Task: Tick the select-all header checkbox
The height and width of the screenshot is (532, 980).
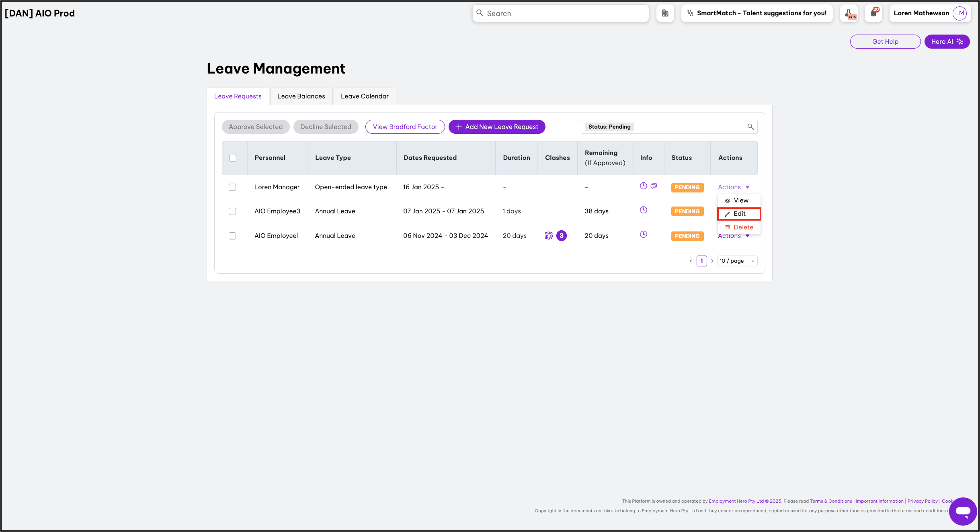Action: tap(233, 158)
